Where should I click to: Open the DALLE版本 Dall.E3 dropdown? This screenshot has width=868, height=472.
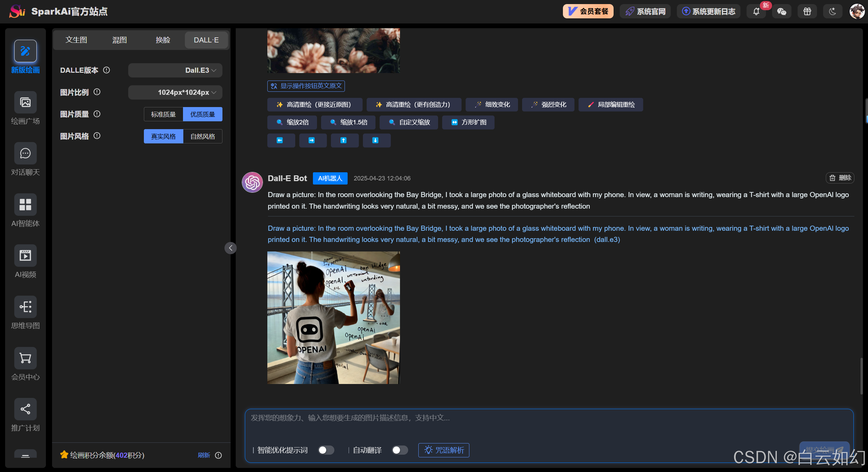(175, 70)
